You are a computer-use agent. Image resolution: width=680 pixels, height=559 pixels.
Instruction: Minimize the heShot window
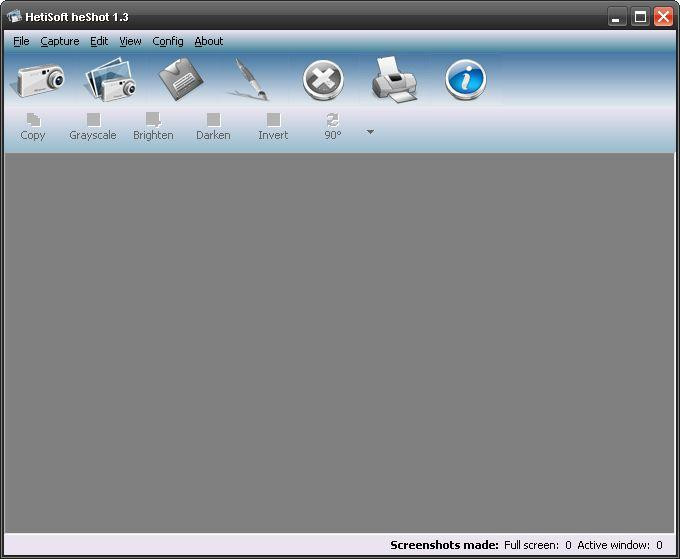click(x=616, y=17)
